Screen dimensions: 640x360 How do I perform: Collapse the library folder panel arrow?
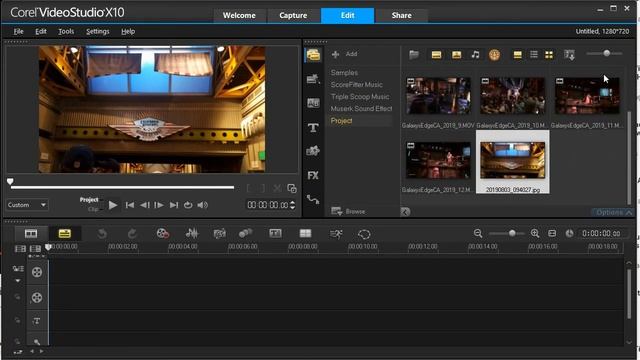[405, 211]
